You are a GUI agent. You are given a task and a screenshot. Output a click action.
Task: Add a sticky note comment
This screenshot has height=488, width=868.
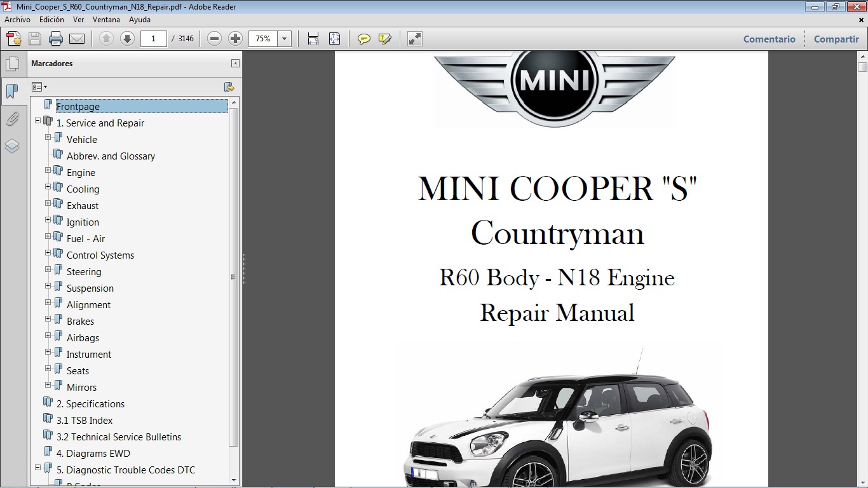363,39
